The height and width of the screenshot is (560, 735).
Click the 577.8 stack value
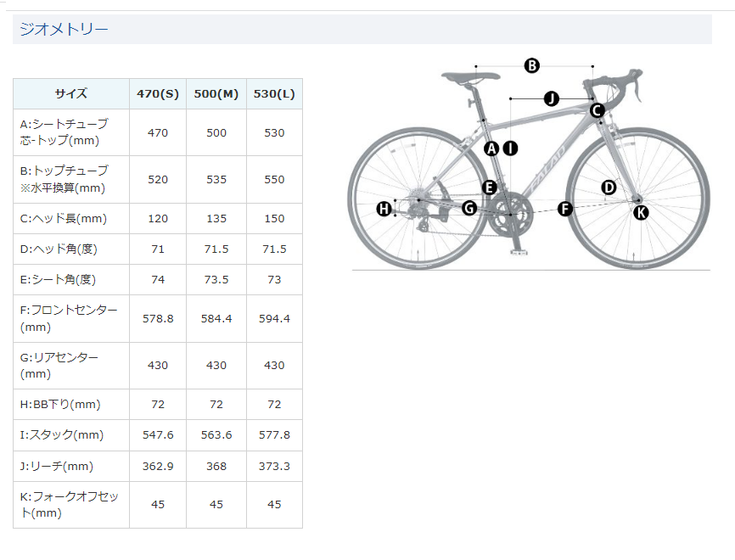click(x=274, y=435)
